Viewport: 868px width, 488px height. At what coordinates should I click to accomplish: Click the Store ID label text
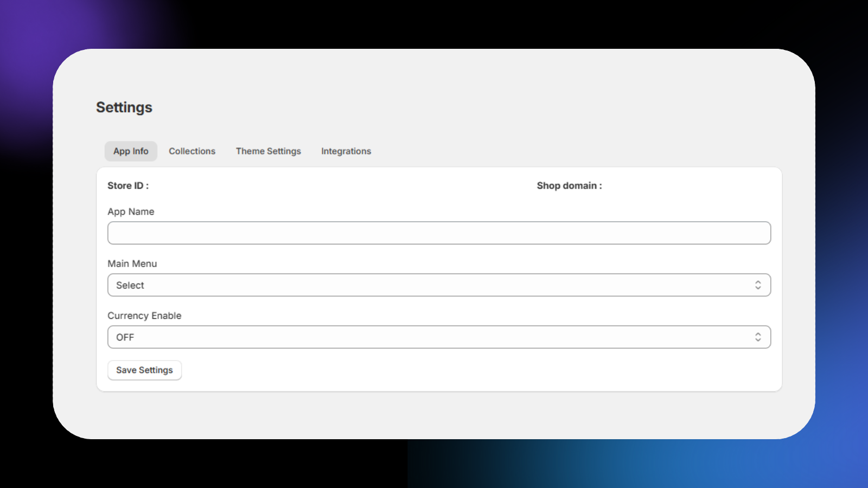[128, 185]
